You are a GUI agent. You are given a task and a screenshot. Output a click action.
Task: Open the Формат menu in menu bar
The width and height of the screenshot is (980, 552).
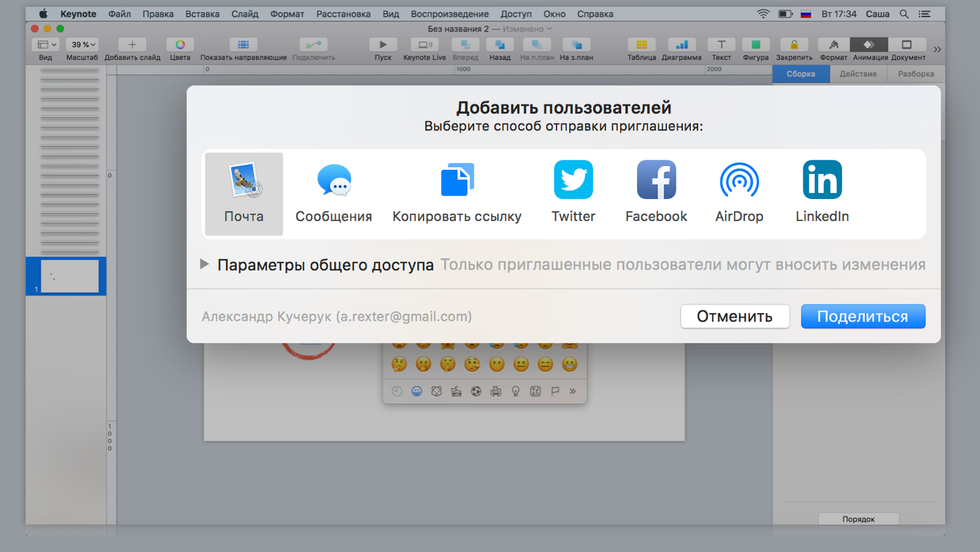(x=287, y=14)
